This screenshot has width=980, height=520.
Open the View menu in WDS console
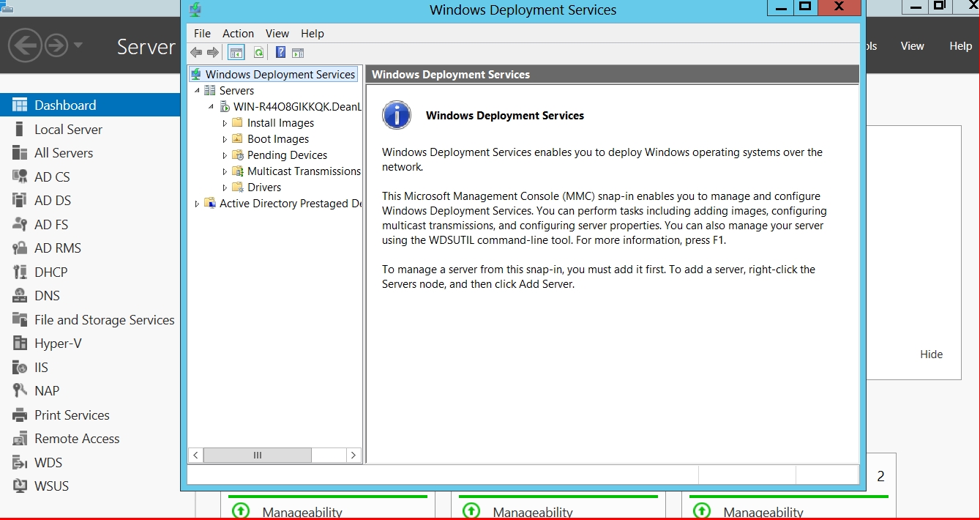point(277,34)
